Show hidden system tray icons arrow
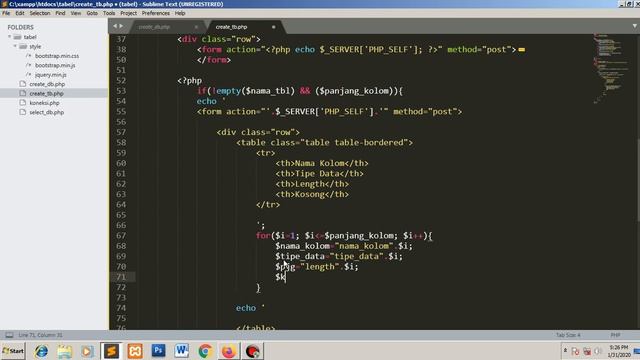The image size is (640, 360). click(565, 350)
